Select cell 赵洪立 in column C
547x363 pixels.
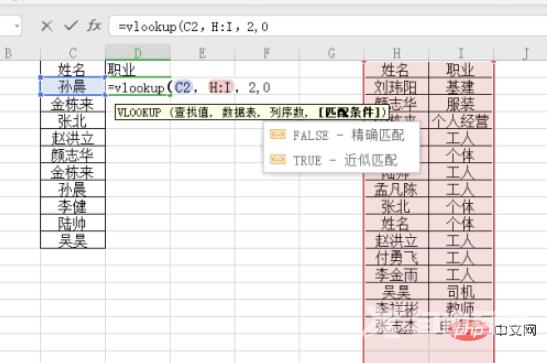[73, 138]
